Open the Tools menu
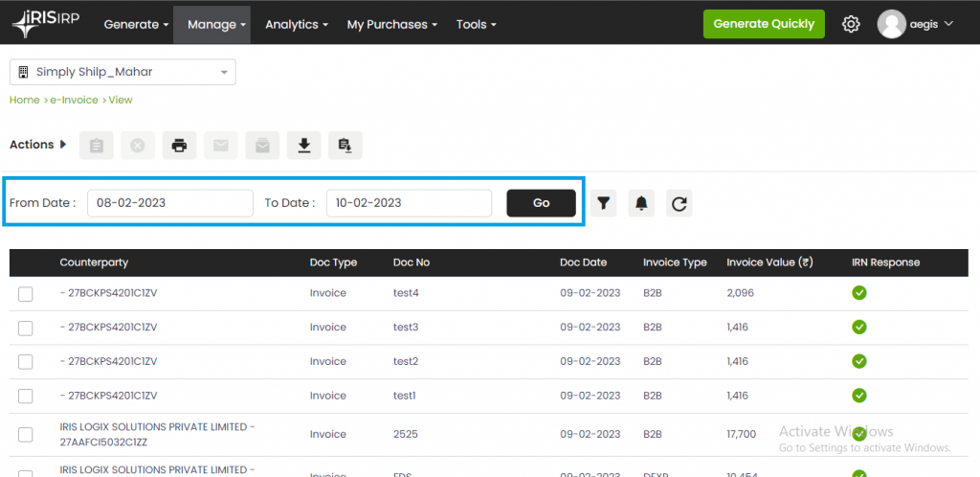This screenshot has width=980, height=477. 477,24
